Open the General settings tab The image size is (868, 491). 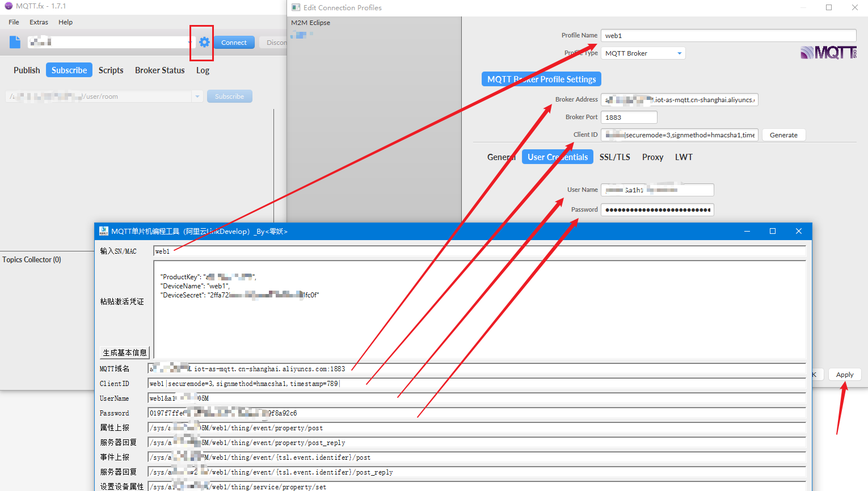pyautogui.click(x=502, y=157)
